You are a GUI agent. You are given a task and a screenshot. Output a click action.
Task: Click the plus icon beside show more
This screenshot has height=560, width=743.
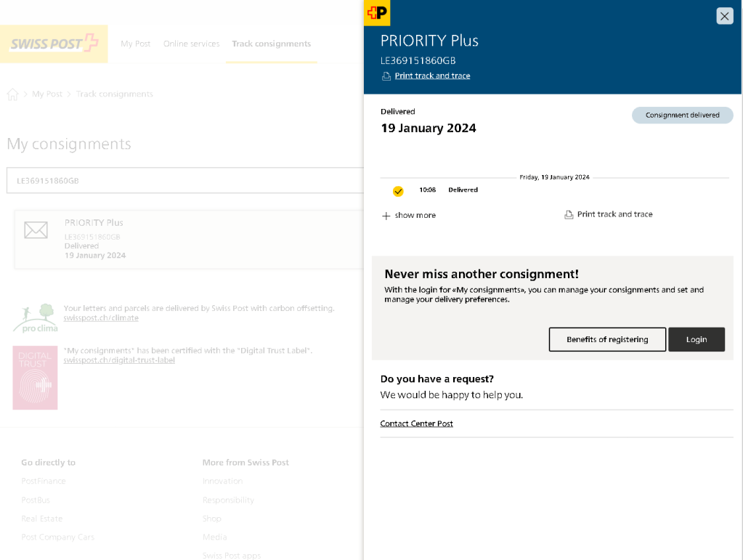(386, 216)
